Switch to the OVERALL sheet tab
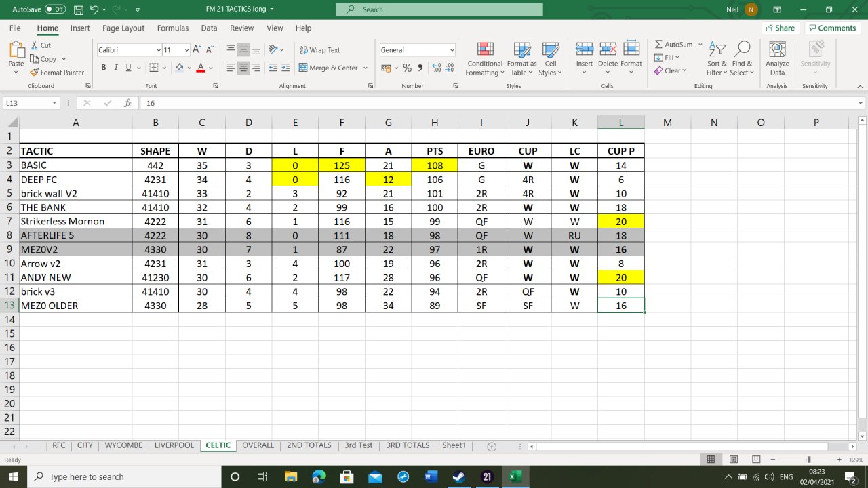The width and height of the screenshot is (868, 488). (x=258, y=445)
